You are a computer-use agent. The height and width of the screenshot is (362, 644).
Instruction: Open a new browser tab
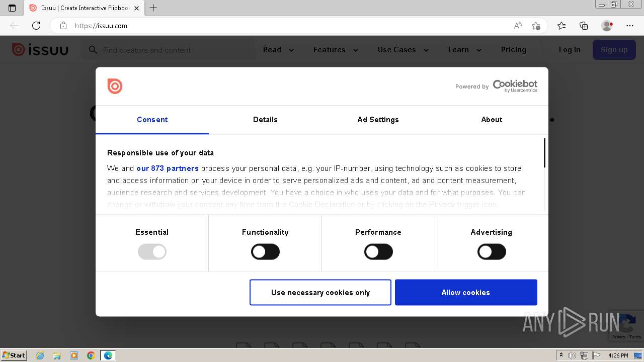click(x=153, y=8)
